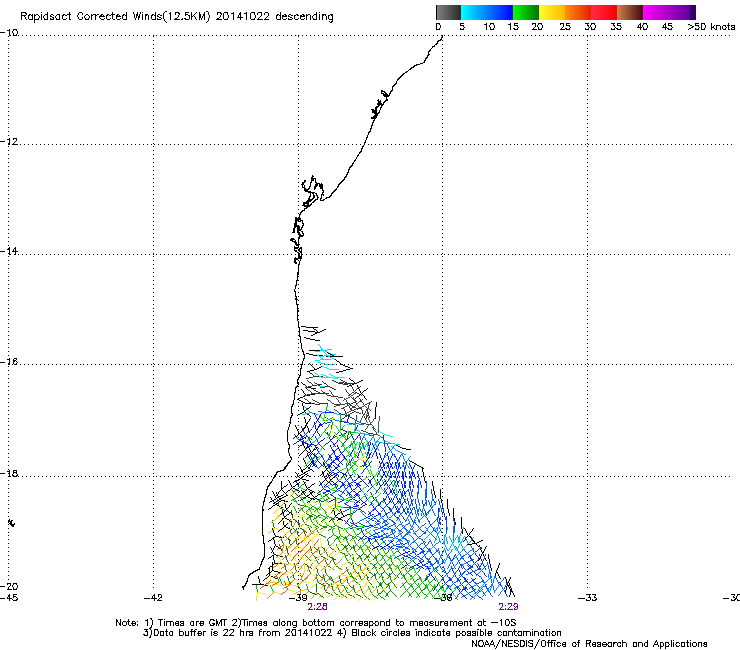Click the '30' label under the color bar

tap(590, 27)
